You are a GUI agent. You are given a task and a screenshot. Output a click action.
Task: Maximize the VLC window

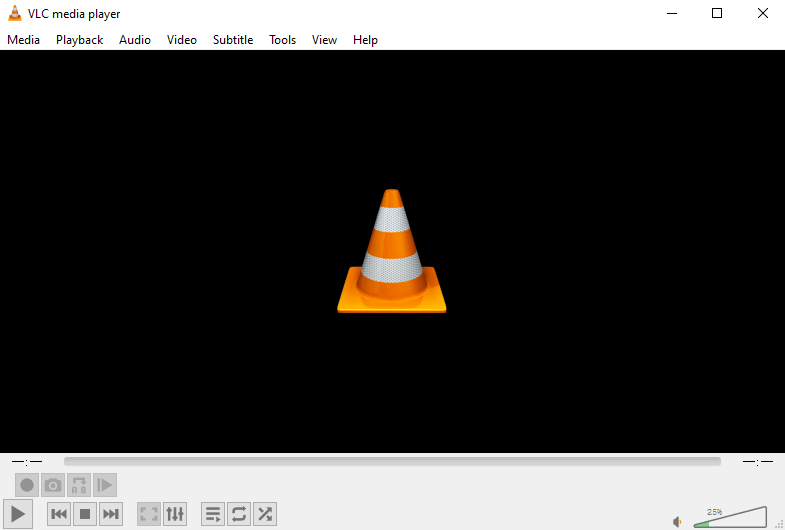point(717,14)
